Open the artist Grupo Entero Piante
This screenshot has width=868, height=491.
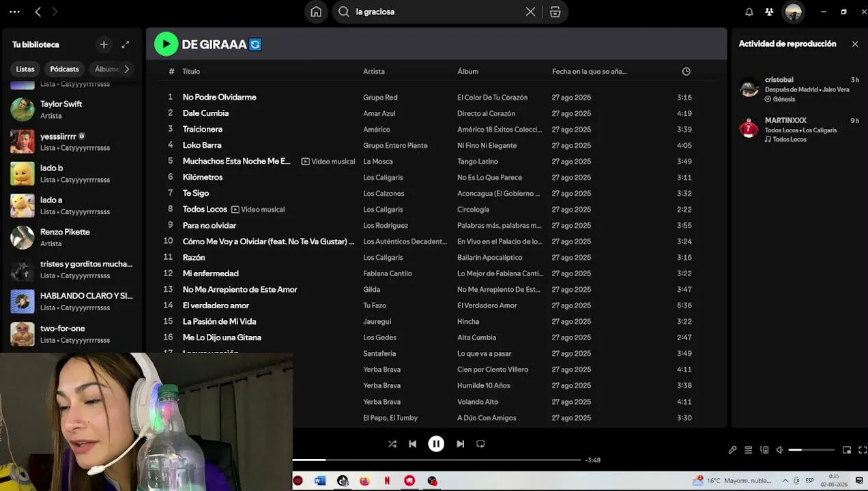[395, 145]
